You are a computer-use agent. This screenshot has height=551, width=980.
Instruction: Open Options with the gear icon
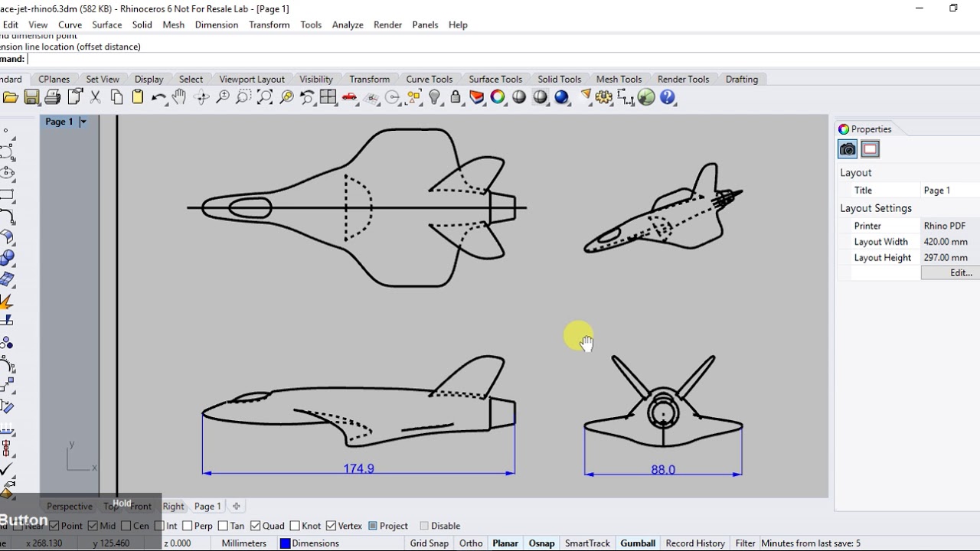[604, 97]
